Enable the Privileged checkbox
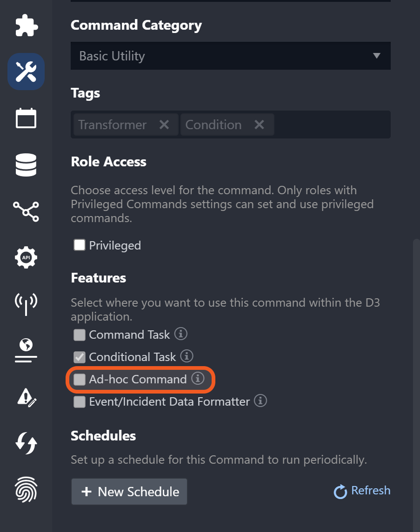The image size is (420, 532). 80,245
